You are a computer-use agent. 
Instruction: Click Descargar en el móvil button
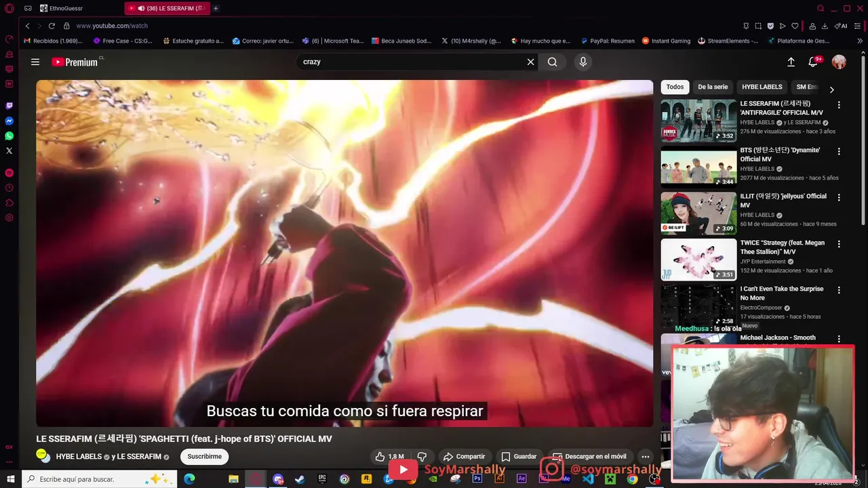589,457
